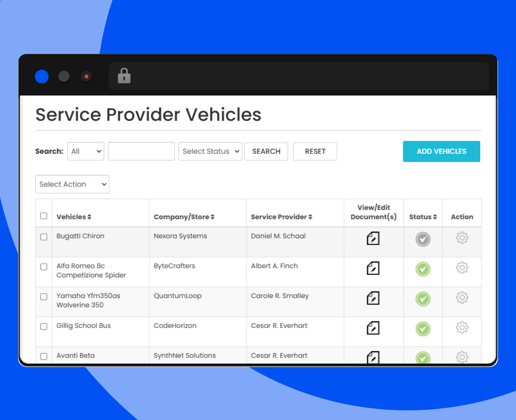The height and width of the screenshot is (420, 516).
Task: Click gray status icon for Bugatti Chiron
Action: tap(423, 240)
